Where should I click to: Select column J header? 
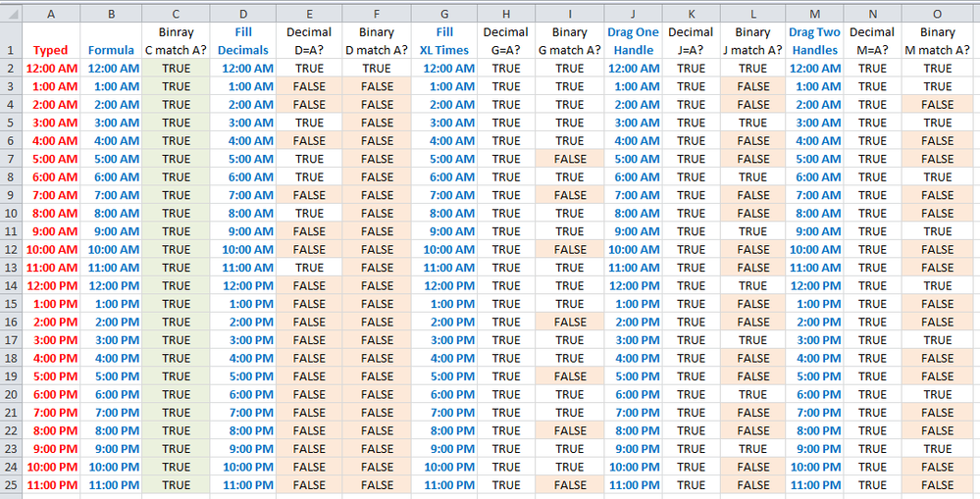point(633,14)
